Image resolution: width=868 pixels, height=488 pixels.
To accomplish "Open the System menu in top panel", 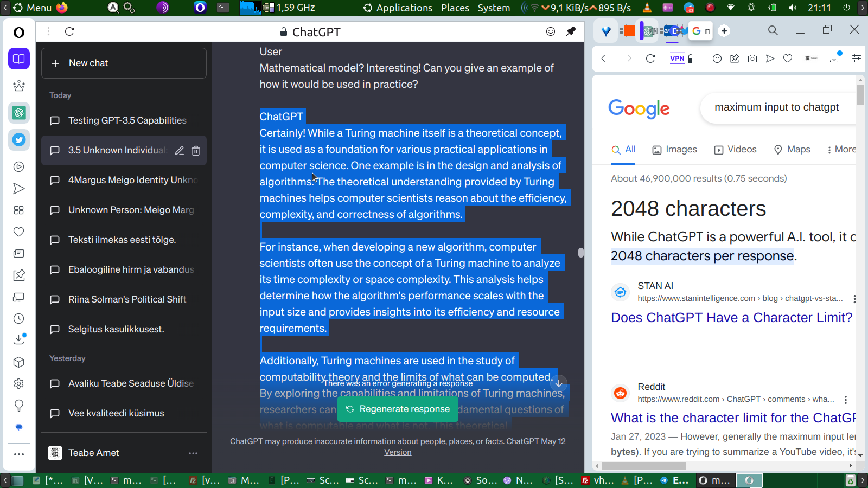I will [494, 8].
